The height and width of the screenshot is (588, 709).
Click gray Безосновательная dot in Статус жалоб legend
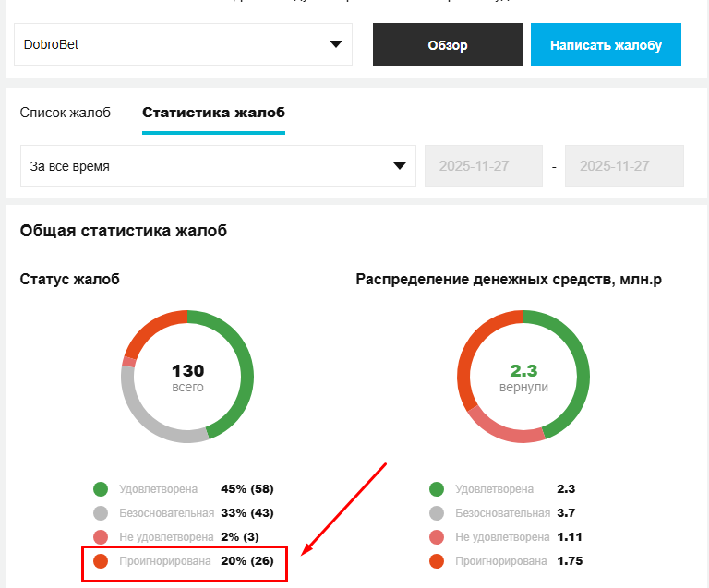(x=101, y=513)
